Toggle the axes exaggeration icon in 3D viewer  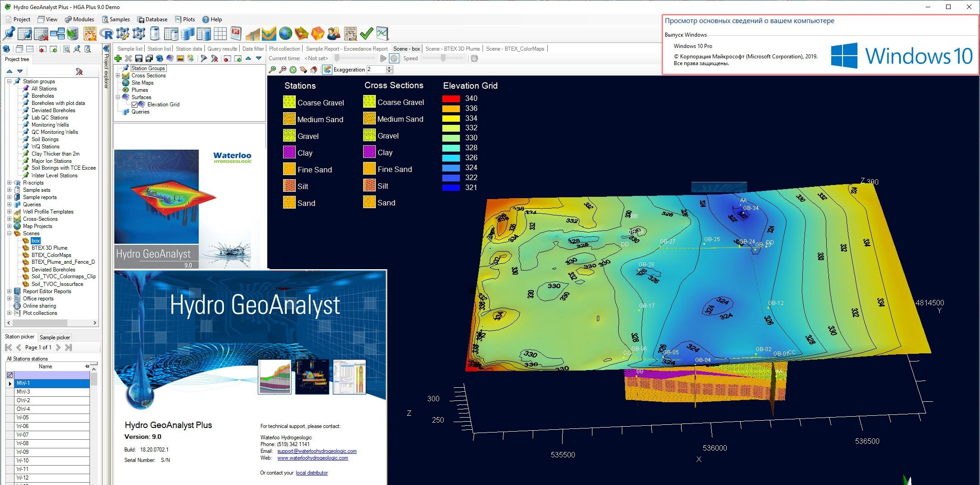(327, 70)
